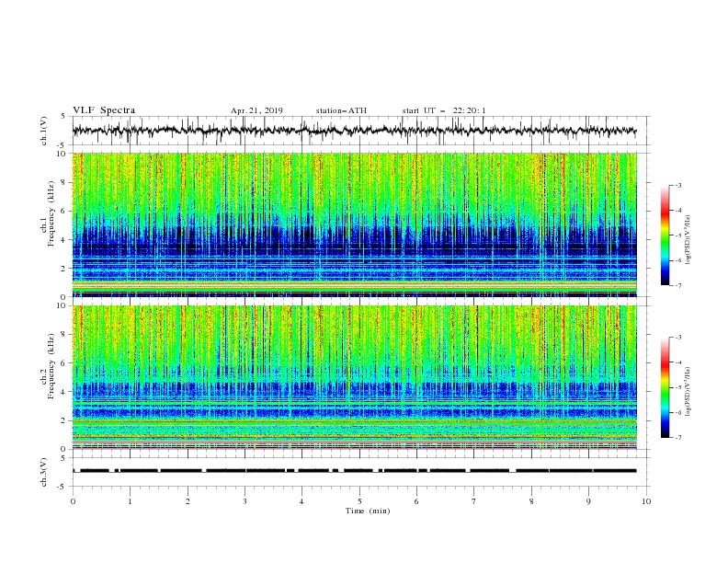728x563 pixels.
Task: Click the upper colorbar 'log(PSD)(V²/Hz)' label
Action: tap(688, 240)
